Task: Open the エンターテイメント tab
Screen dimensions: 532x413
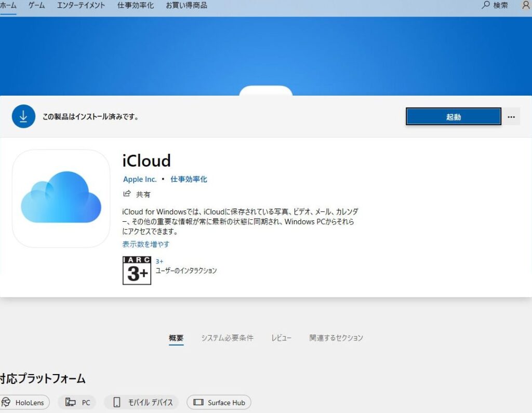Action: point(81,5)
